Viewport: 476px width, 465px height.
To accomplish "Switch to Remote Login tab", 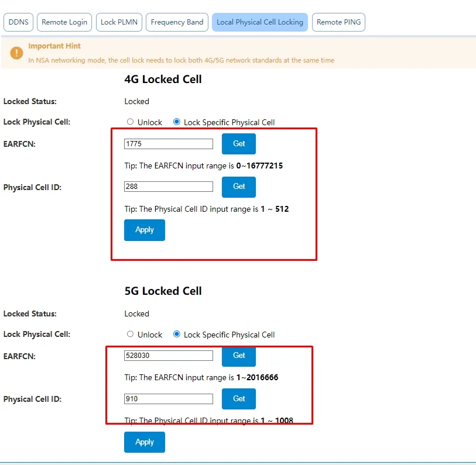I will pyautogui.click(x=64, y=22).
